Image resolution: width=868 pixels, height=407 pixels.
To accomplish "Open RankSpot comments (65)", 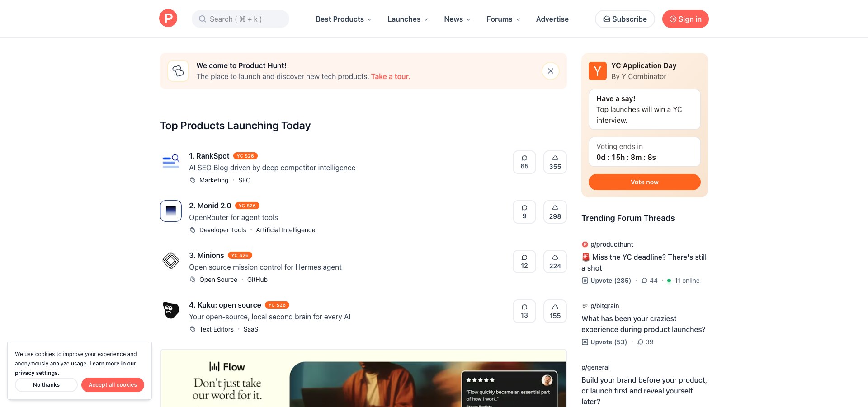I will (x=524, y=162).
